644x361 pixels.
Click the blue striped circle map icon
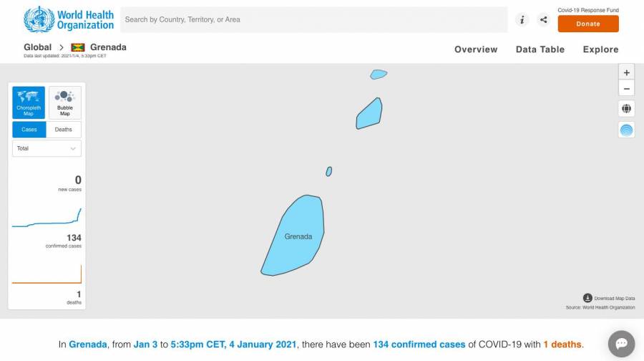[626, 130]
